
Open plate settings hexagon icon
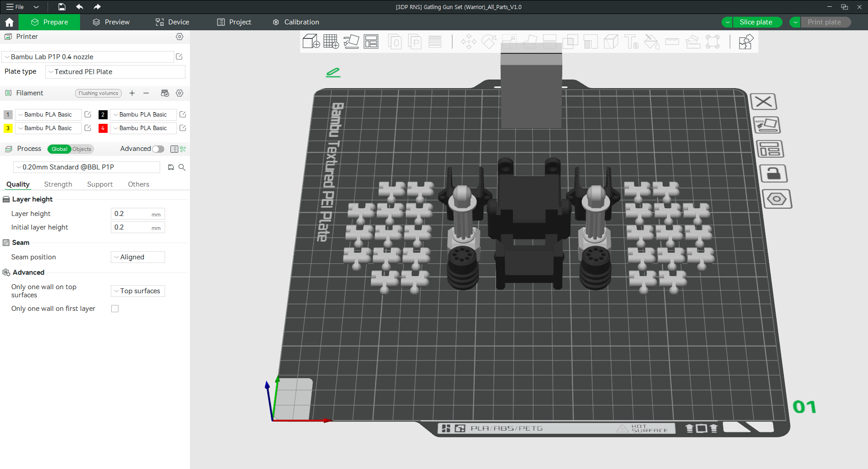click(x=777, y=199)
